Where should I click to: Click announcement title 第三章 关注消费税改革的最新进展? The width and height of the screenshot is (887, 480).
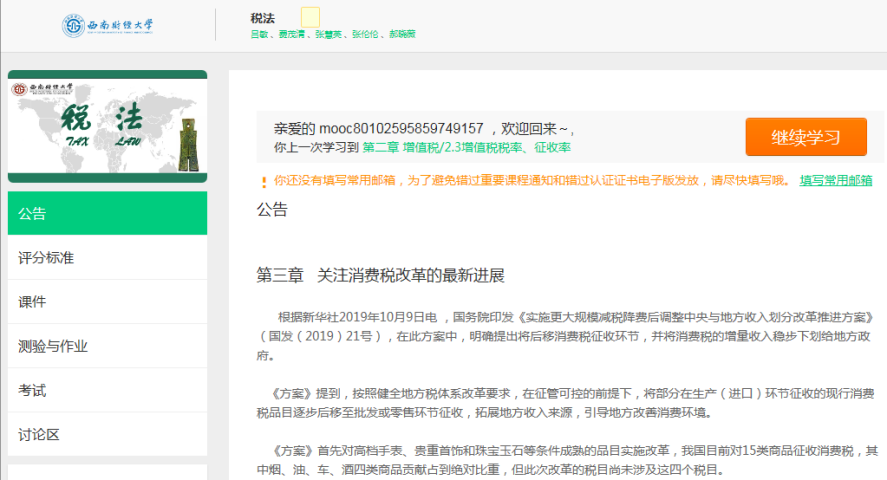point(380,275)
